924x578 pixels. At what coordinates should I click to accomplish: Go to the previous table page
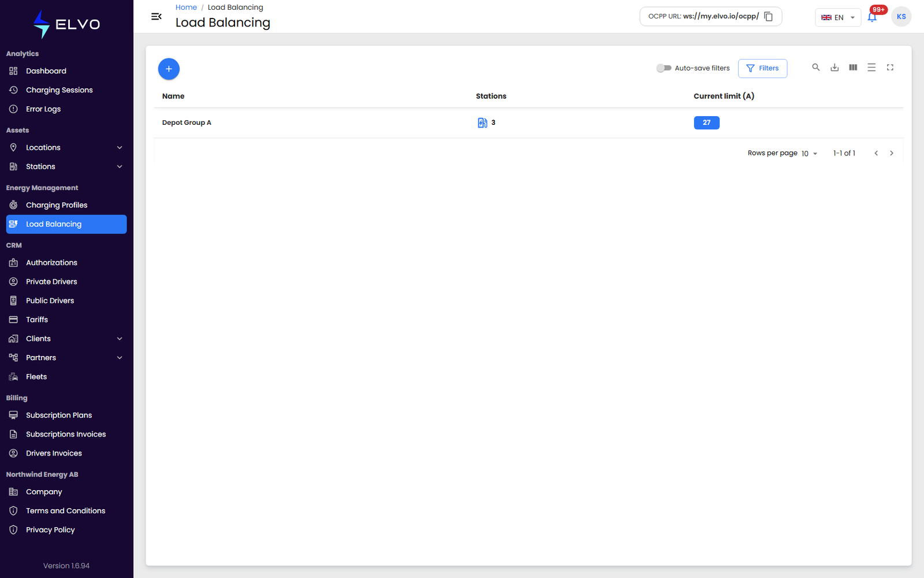tap(876, 153)
